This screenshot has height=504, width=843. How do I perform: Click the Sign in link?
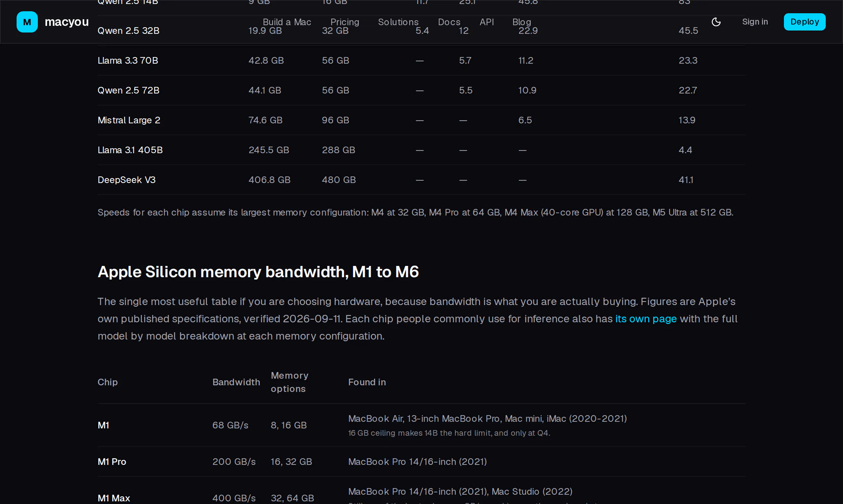(755, 22)
